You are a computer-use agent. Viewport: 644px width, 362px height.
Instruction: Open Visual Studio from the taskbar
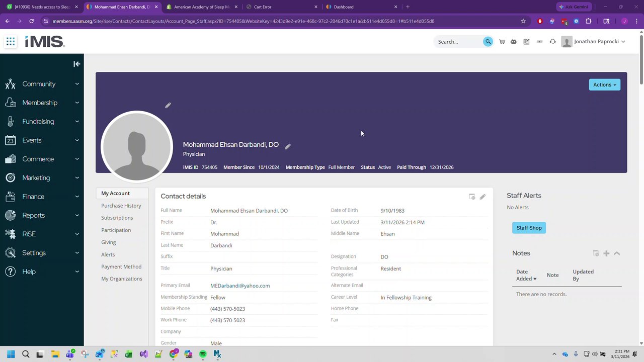coord(144,354)
